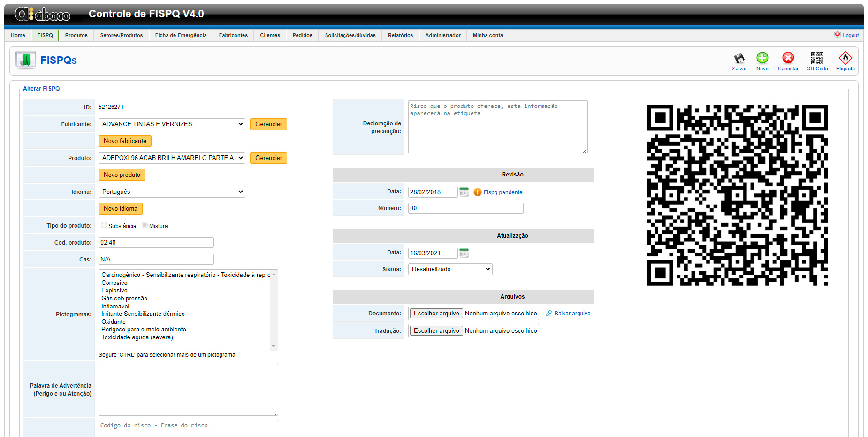
Task: Focus the Revisão Número input field
Action: [466, 208]
